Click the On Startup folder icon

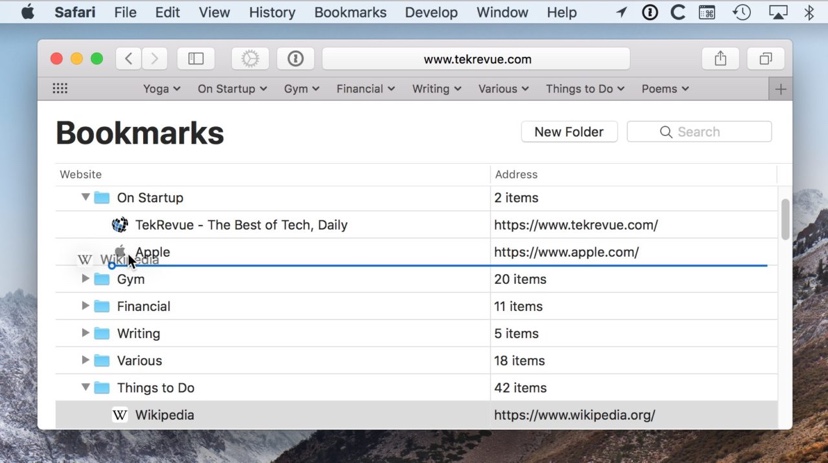pyautogui.click(x=101, y=198)
